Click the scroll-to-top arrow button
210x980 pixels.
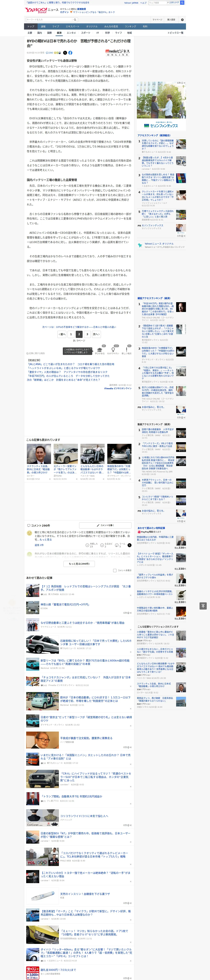click(203, 606)
